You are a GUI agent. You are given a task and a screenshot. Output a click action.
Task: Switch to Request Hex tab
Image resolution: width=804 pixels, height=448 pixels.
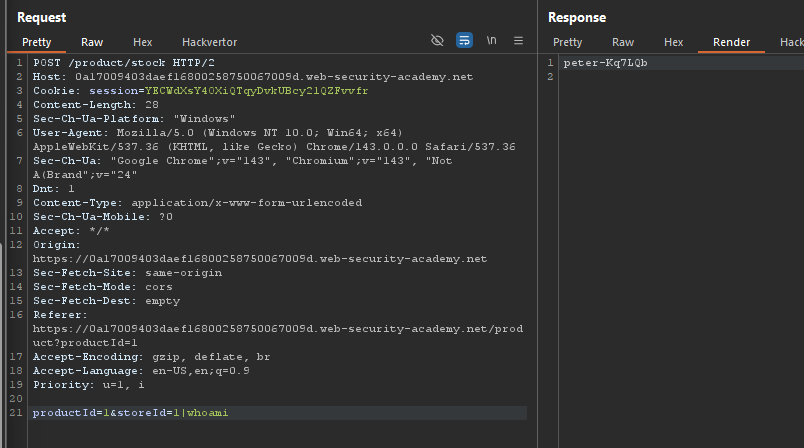[x=143, y=42]
